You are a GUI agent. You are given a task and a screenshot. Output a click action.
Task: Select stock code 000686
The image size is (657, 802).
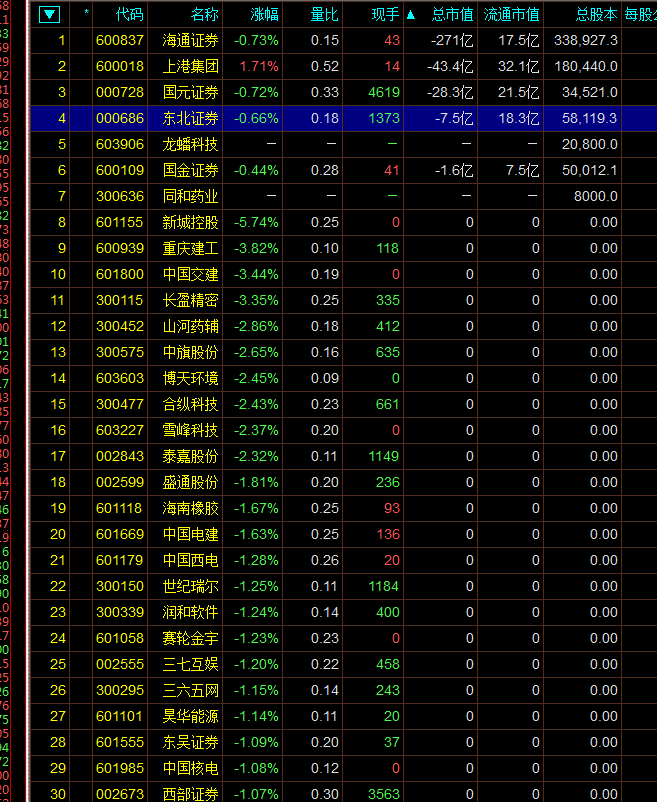pyautogui.click(x=120, y=119)
